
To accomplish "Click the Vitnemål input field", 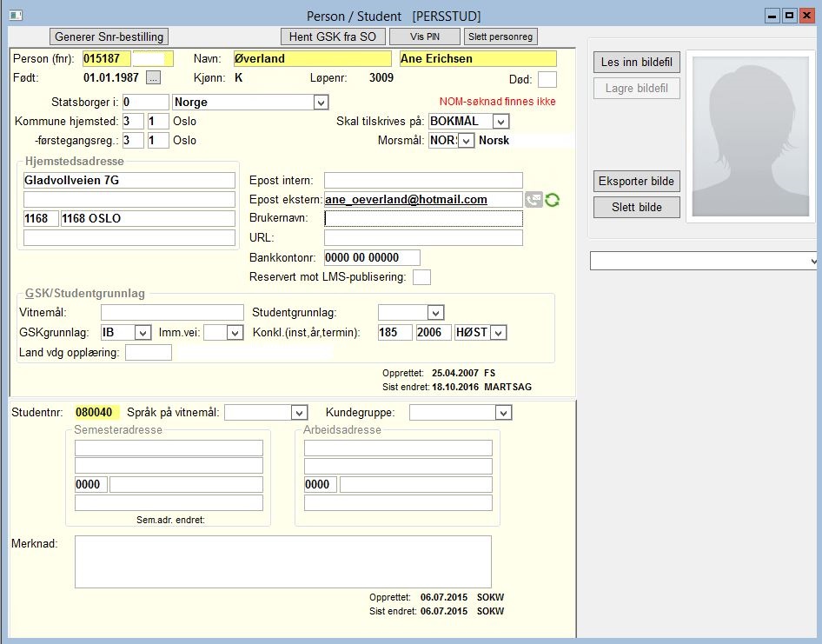I will point(172,313).
